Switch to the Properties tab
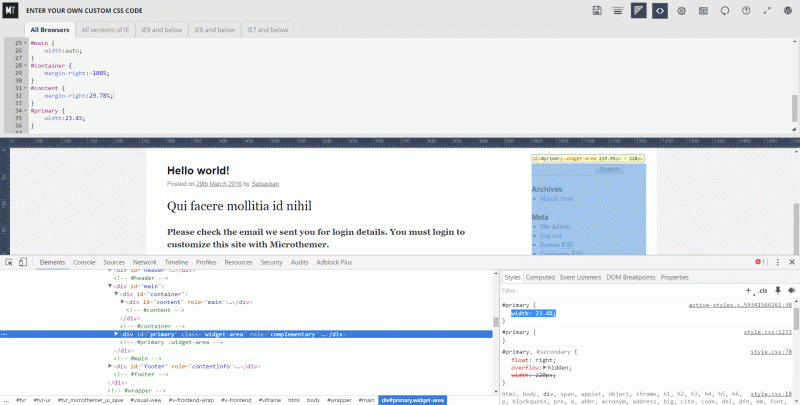Screen dimensions: 800x405 (674, 277)
